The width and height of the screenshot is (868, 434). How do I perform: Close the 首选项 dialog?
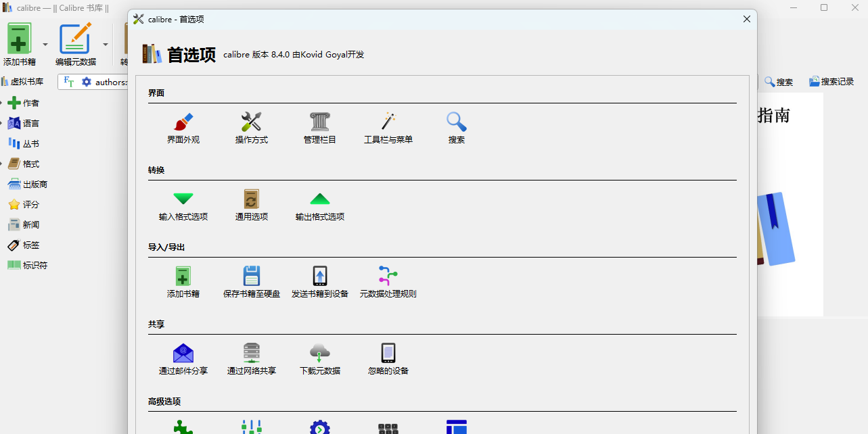[747, 19]
